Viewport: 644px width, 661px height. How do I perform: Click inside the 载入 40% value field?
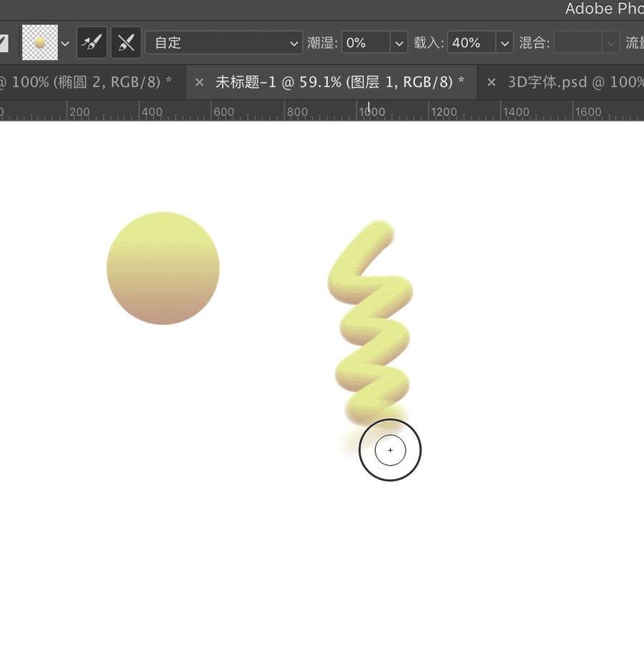(469, 43)
